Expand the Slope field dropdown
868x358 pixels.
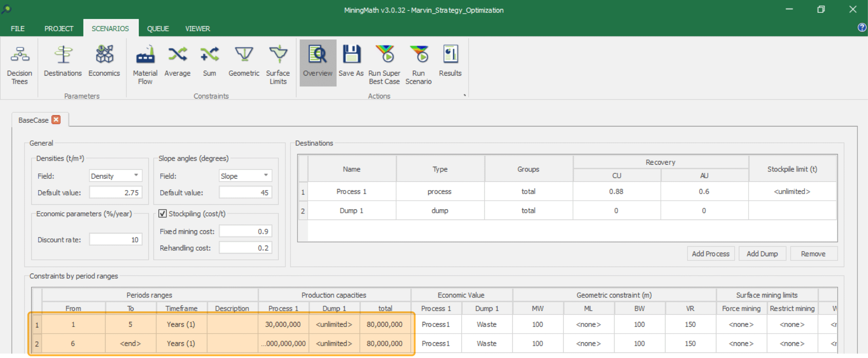pyautogui.click(x=266, y=176)
